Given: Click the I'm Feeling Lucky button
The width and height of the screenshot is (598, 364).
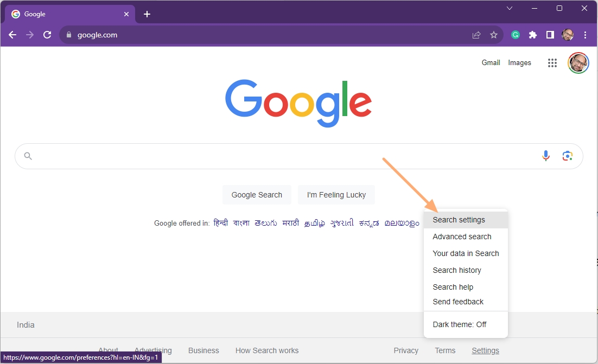Looking at the screenshot, I should coord(336,195).
